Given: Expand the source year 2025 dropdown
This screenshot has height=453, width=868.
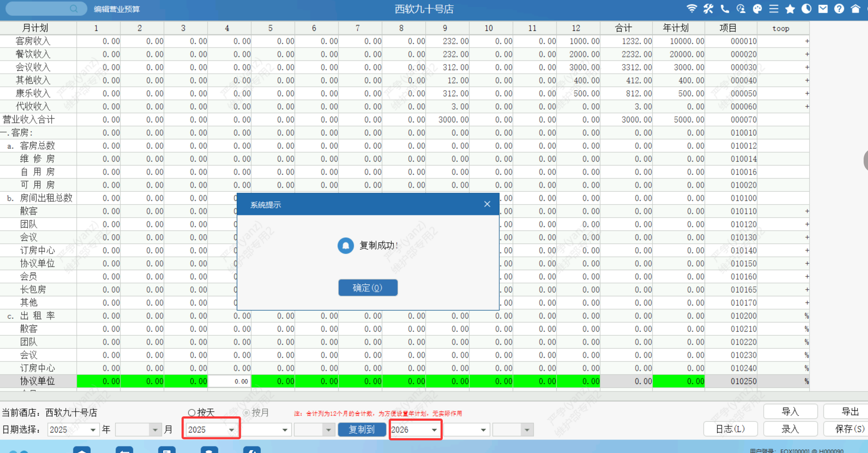Looking at the screenshot, I should [x=231, y=430].
